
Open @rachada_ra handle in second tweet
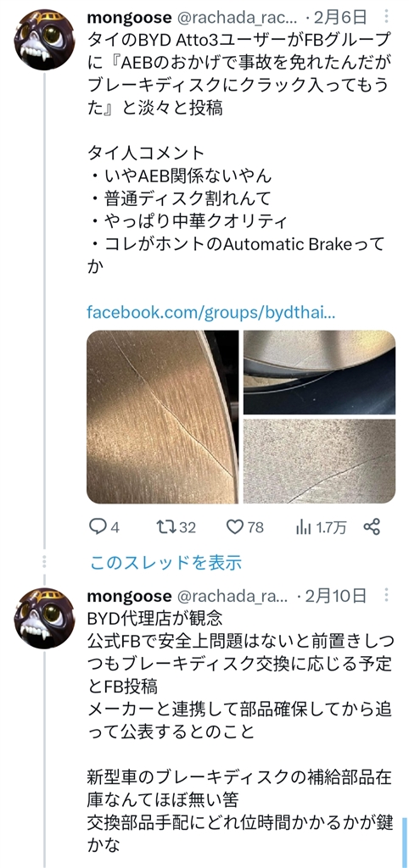click(233, 596)
